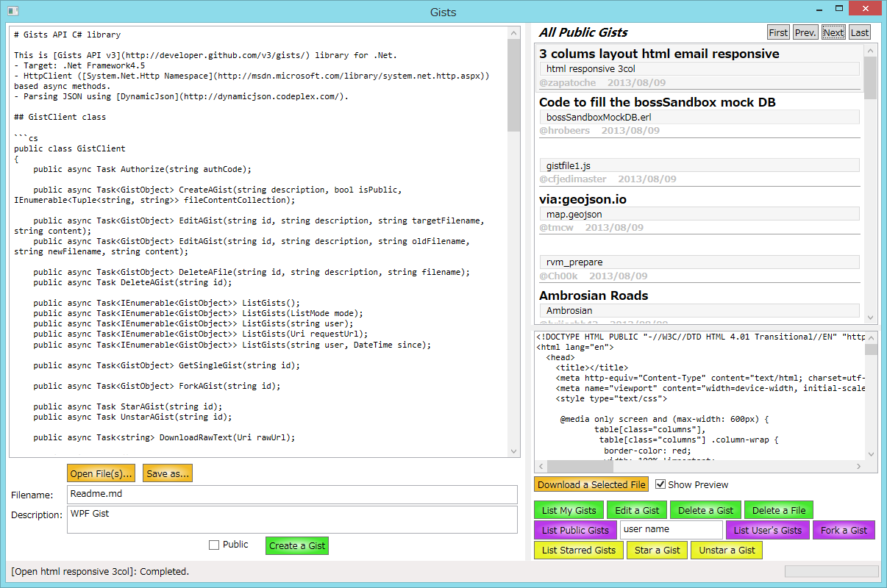Select file rvm_prepare
The height and width of the screenshot is (588, 887).
(699, 262)
